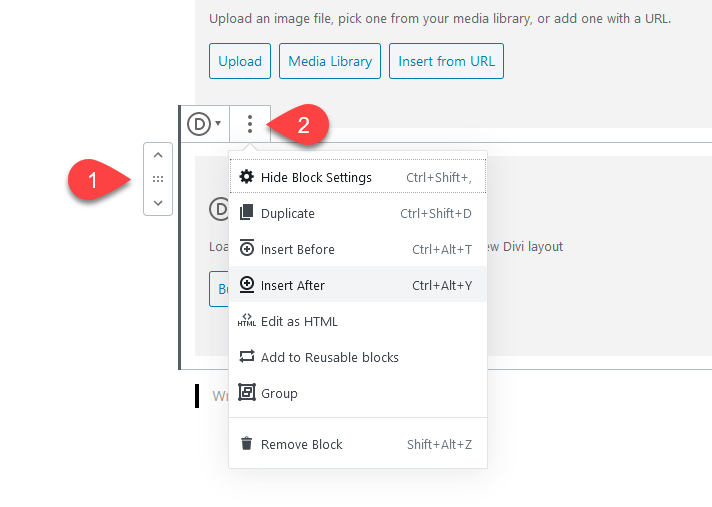Select Remove Block menu option
712x507 pixels.
301,444
